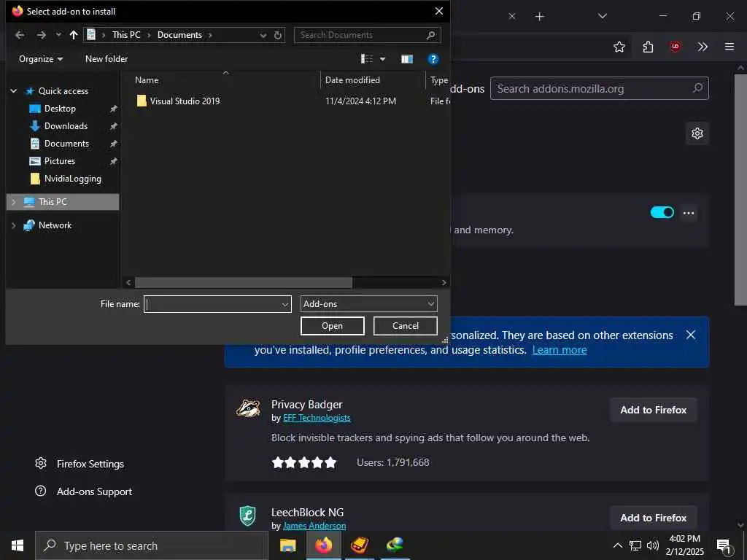The width and height of the screenshot is (747, 560).
Task: Open Downloads in the navigation pane
Action: (x=66, y=126)
